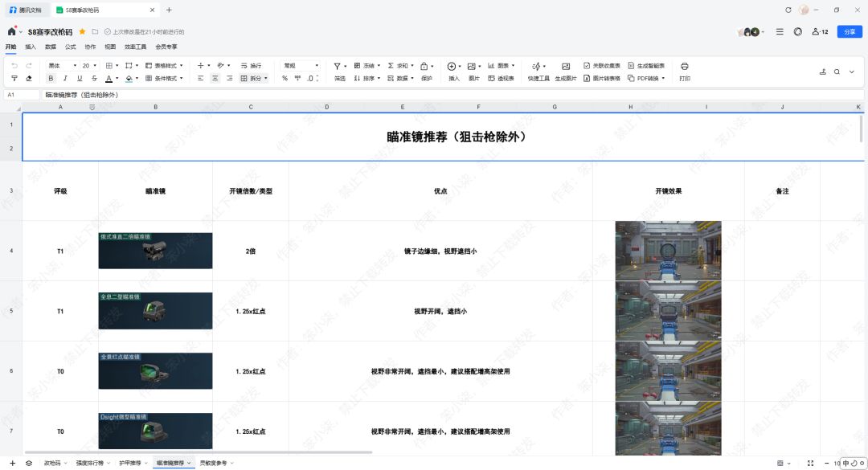Click the linked form (关联收集表) button
Screen dimensions: 868x470
click(602, 65)
